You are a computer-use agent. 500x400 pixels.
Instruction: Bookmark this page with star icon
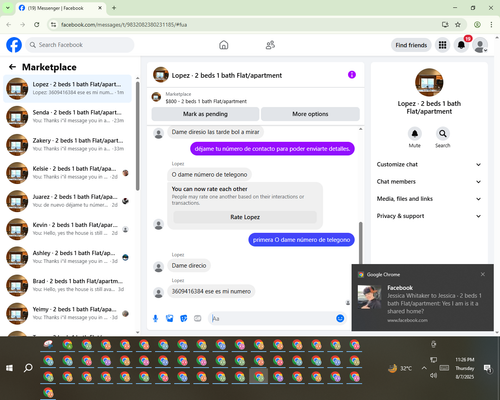[x=458, y=25]
